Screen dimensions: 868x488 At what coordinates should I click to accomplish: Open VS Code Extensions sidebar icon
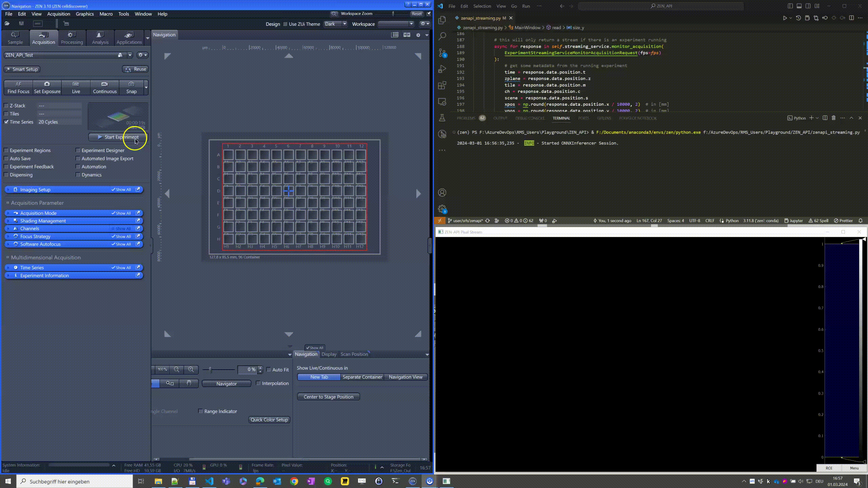click(442, 85)
